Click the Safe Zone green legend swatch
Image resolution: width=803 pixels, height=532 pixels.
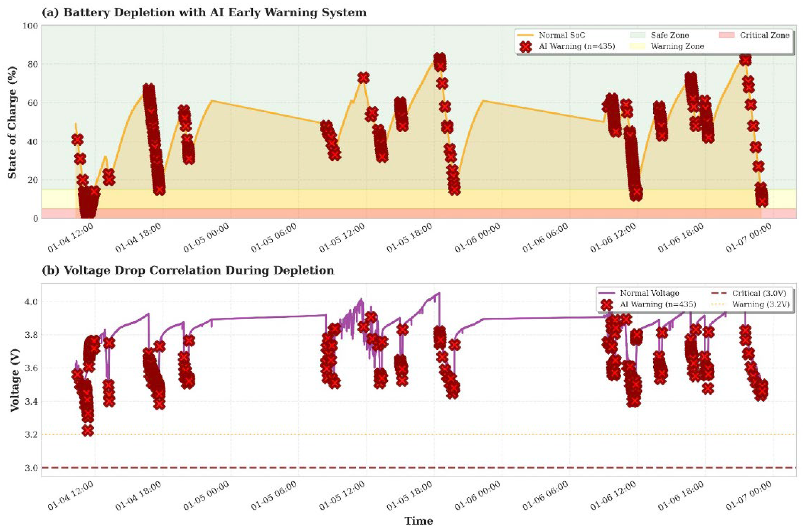tap(638, 35)
